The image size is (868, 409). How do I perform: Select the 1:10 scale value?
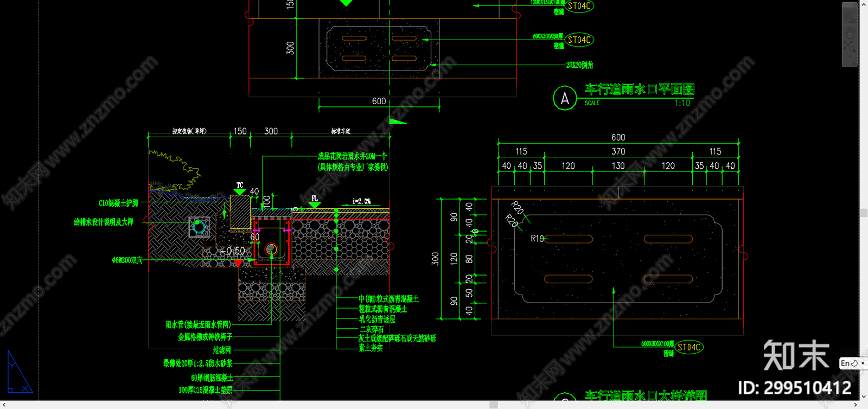682,103
